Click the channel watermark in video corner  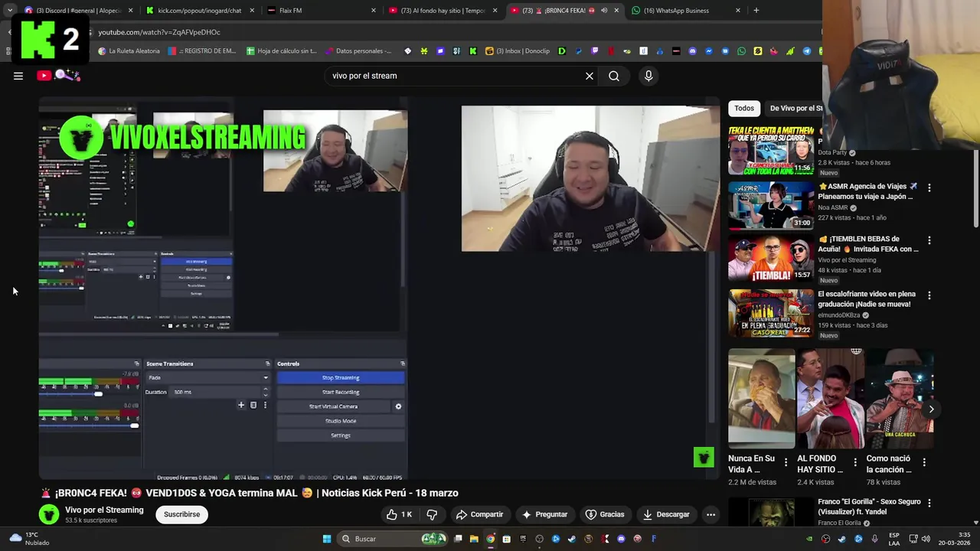coord(703,457)
